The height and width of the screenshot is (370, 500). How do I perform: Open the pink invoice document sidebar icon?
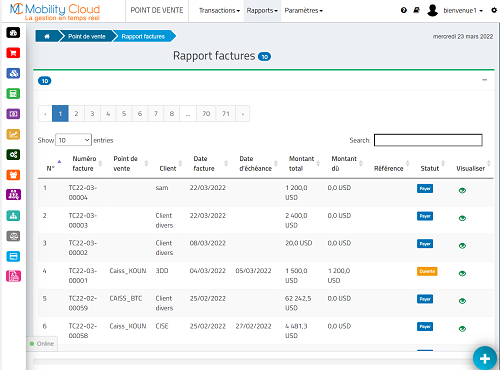coord(13,276)
